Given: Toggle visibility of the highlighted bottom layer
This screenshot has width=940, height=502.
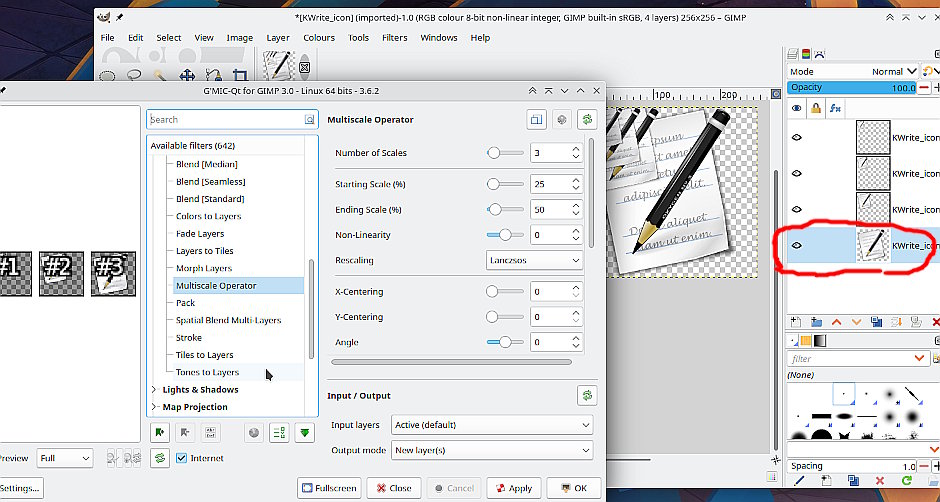Looking at the screenshot, I should point(797,245).
